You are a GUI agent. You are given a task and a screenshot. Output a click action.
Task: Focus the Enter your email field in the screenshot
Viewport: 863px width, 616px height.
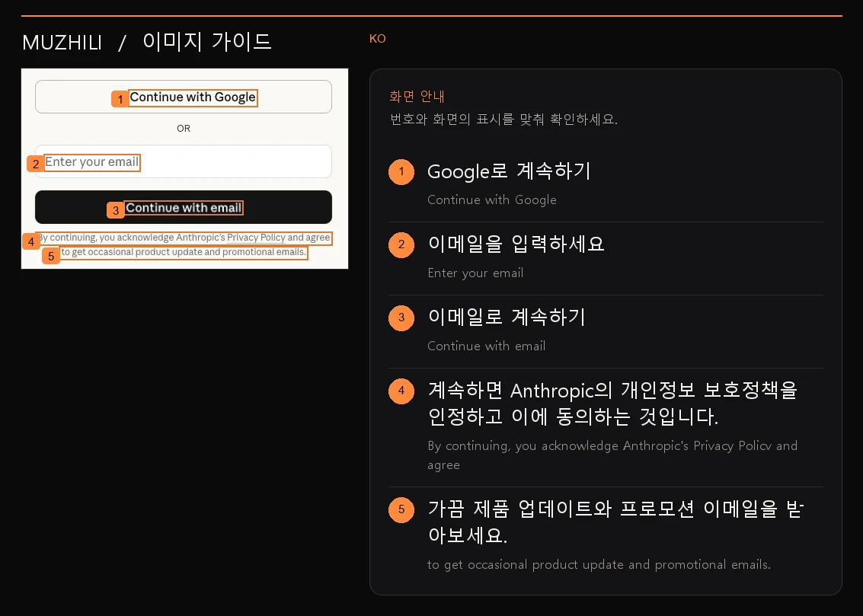pyautogui.click(x=184, y=161)
